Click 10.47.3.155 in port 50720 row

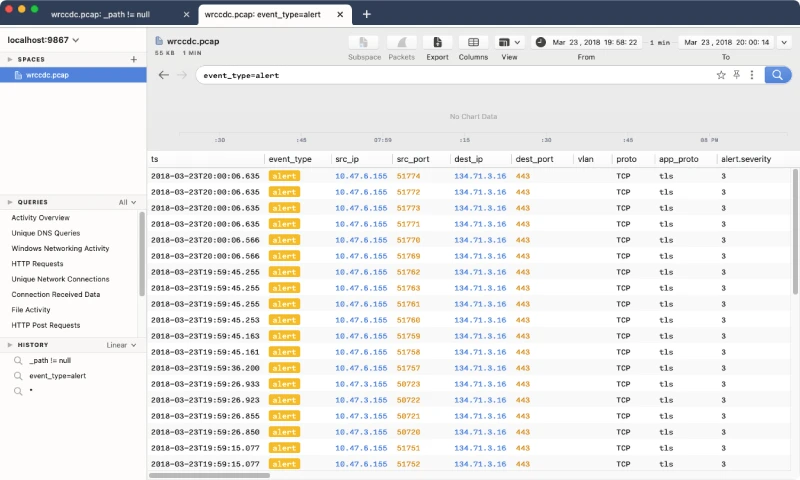pos(361,432)
